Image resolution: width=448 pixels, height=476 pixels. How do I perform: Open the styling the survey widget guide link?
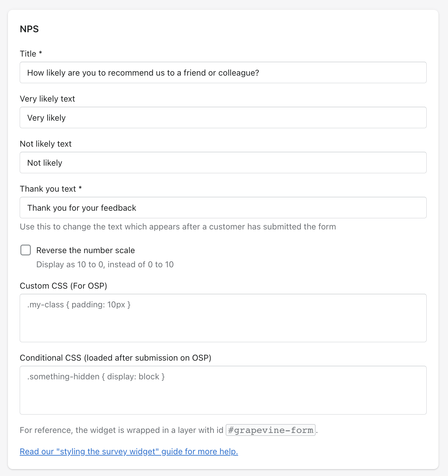[x=129, y=451]
